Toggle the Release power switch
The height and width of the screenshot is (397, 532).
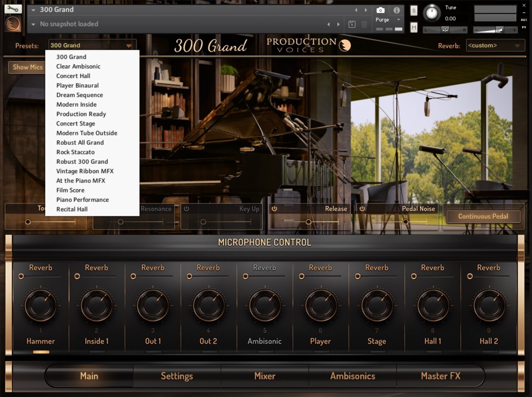click(x=274, y=209)
